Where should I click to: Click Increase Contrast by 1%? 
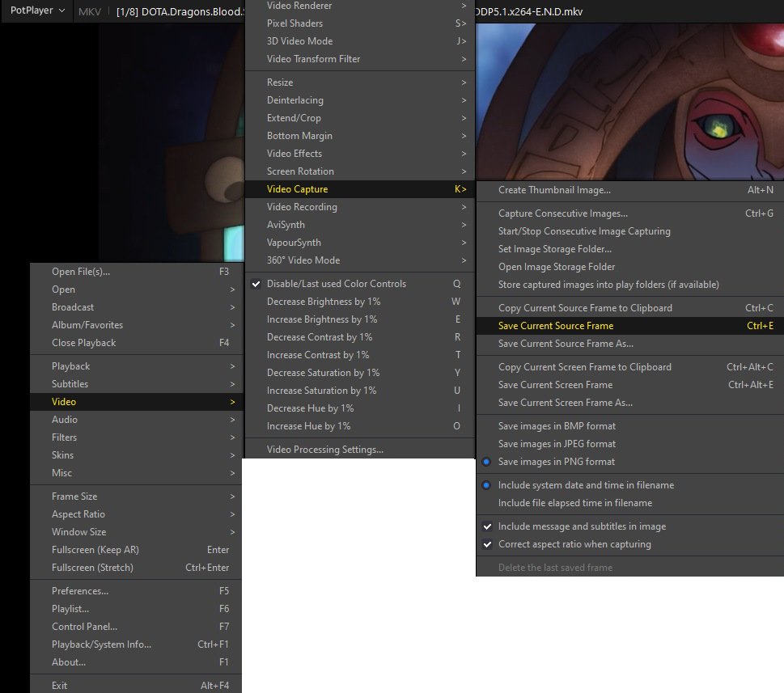coord(359,355)
